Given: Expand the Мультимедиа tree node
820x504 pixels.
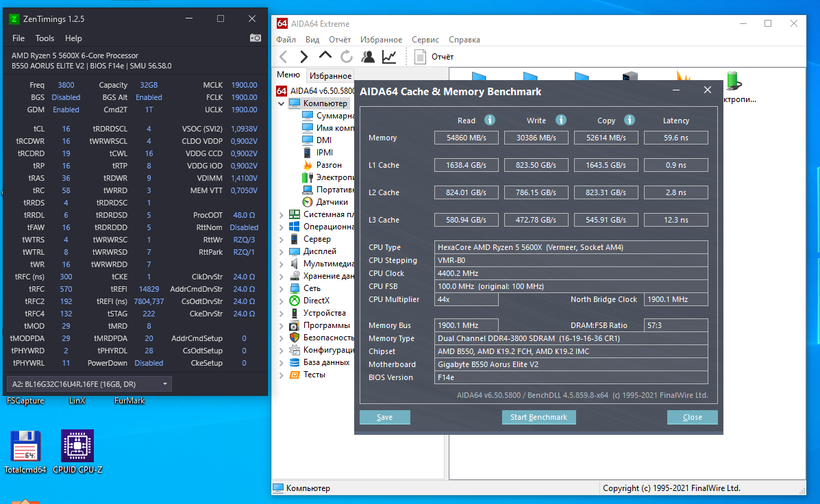Looking at the screenshot, I should tap(282, 264).
